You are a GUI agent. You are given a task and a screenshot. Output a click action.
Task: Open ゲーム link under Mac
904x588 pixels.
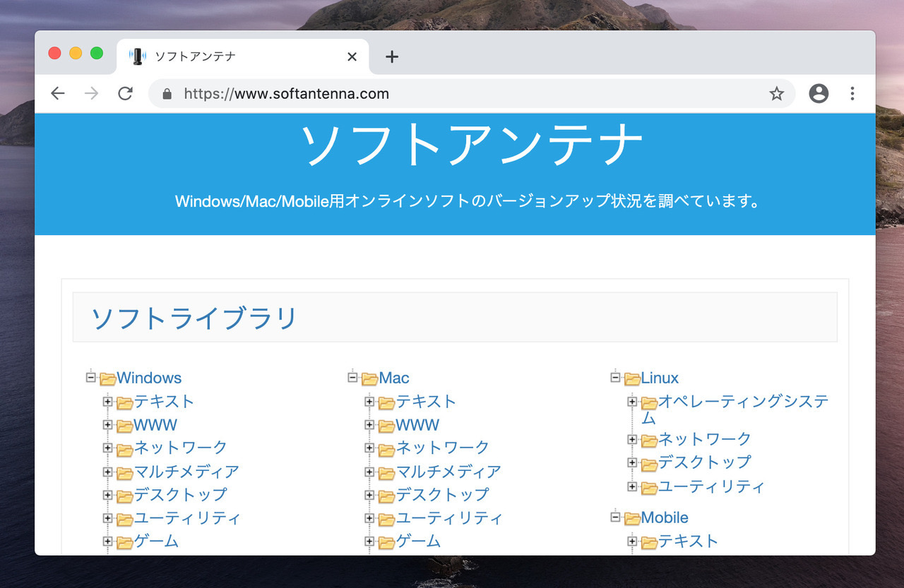(418, 541)
